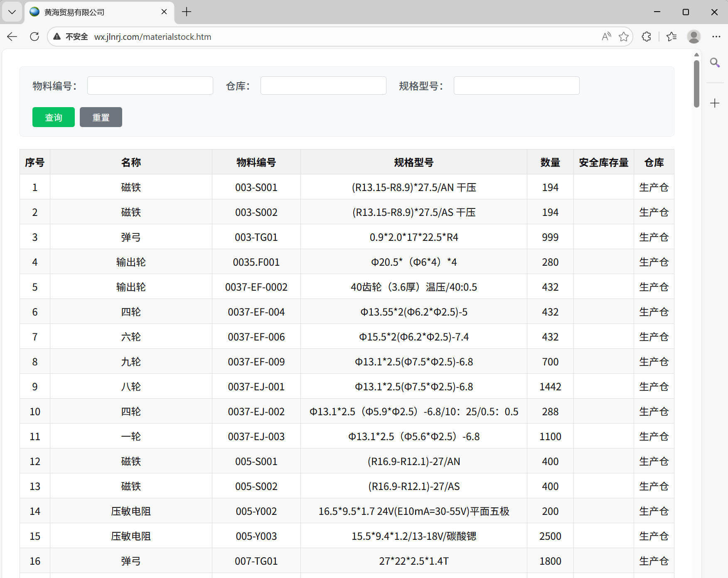Screen dimensions: 728x578
Task: Reload the page with refresh icon
Action: (34, 37)
